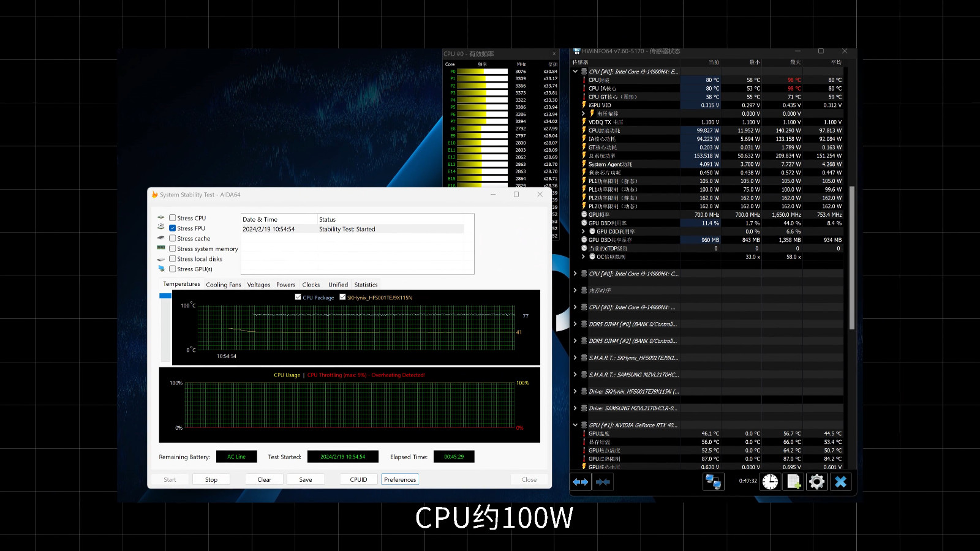Select the Clocks tab
This screenshot has height=551, width=980.
tap(311, 285)
